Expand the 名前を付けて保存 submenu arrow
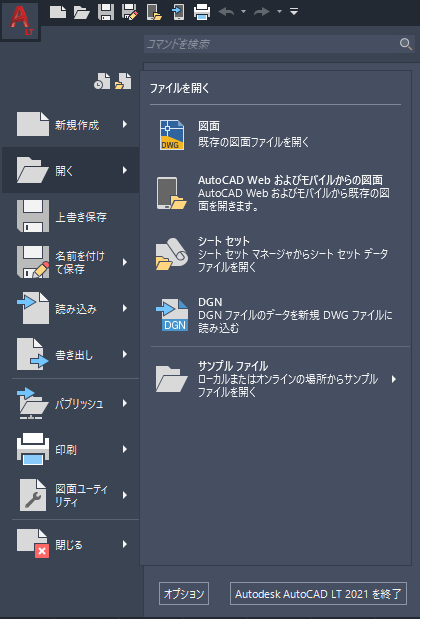The image size is (430, 623). pos(125,262)
